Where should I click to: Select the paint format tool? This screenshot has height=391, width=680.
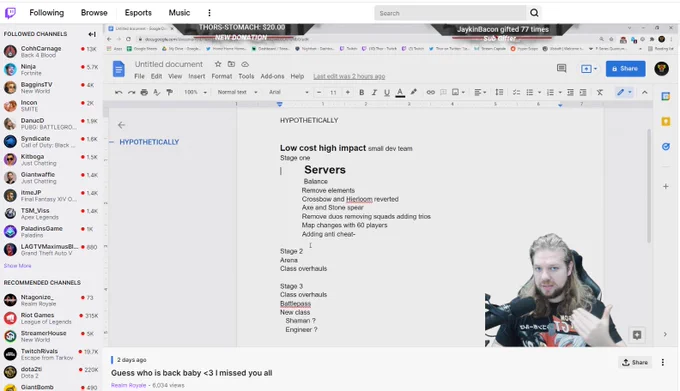170,92
